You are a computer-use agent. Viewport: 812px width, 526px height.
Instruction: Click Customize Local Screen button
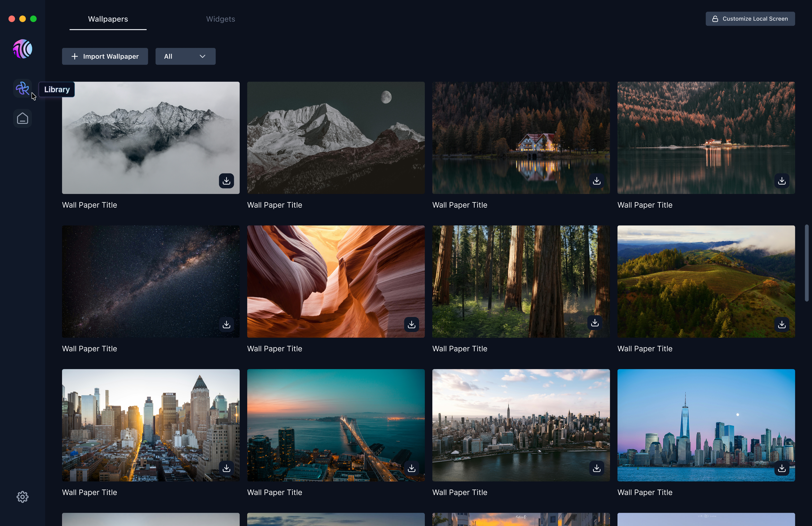coord(750,19)
